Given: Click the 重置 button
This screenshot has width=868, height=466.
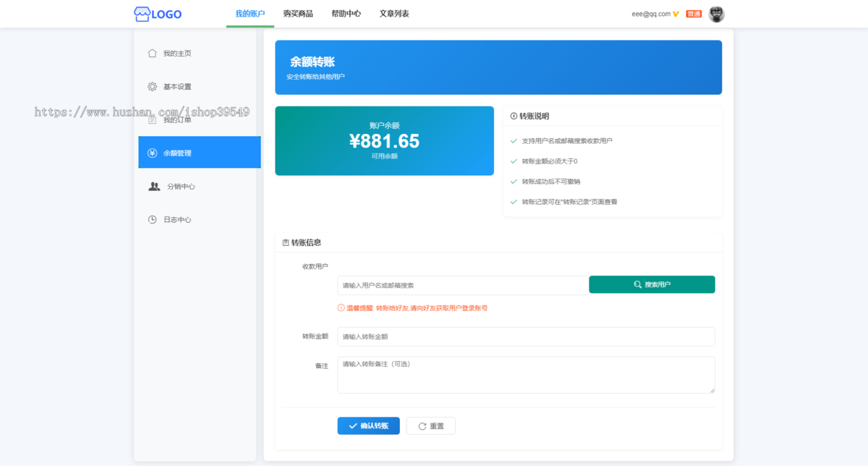Looking at the screenshot, I should click(430, 425).
